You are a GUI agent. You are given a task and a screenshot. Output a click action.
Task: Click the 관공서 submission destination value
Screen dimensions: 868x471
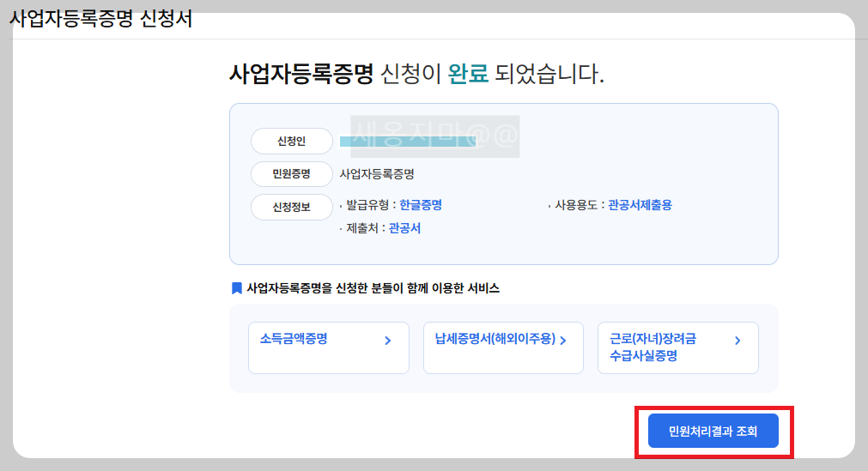(x=404, y=228)
